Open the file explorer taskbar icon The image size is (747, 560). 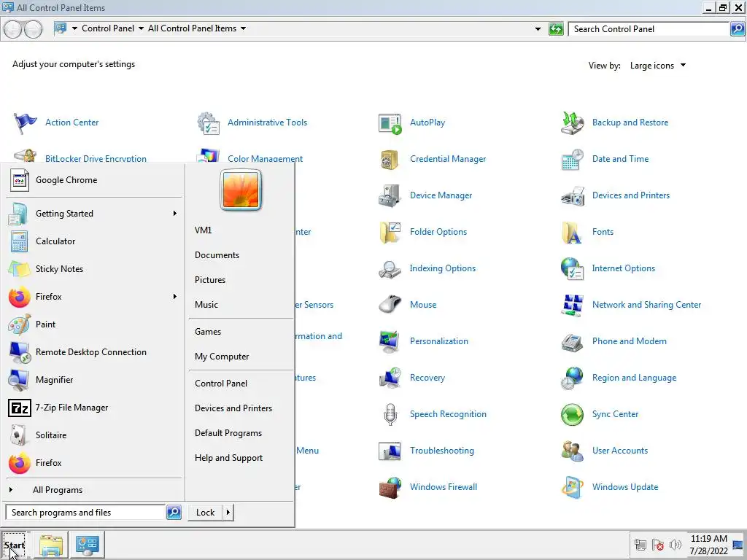(51, 545)
